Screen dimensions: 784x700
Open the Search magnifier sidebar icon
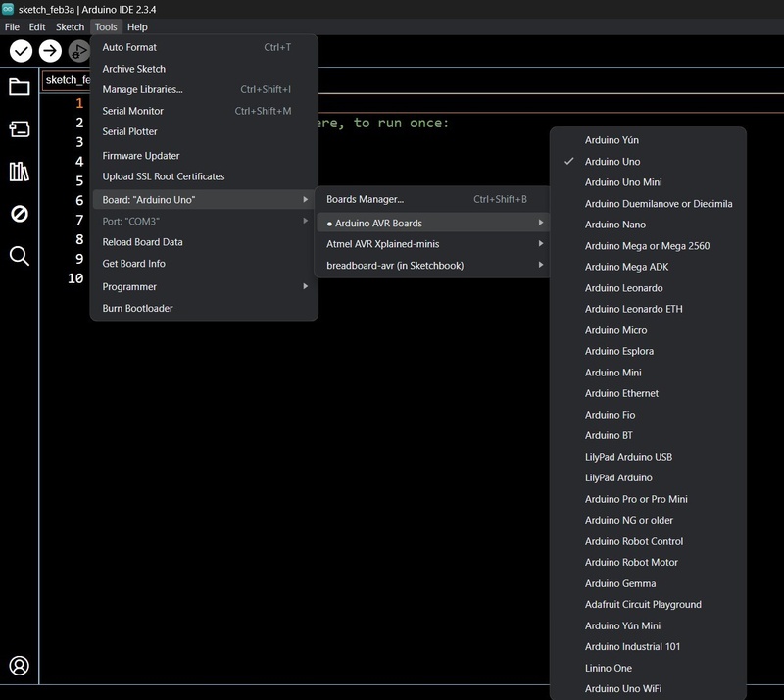[x=20, y=256]
